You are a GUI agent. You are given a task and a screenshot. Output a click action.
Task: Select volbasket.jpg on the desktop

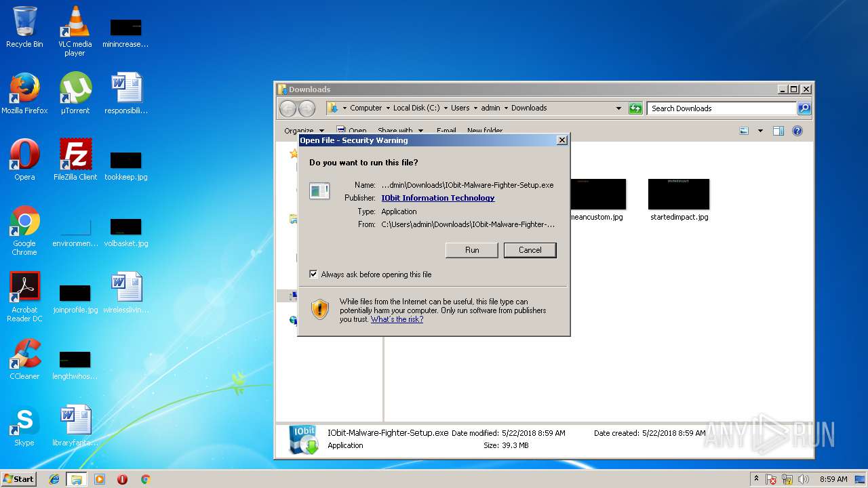tap(126, 232)
